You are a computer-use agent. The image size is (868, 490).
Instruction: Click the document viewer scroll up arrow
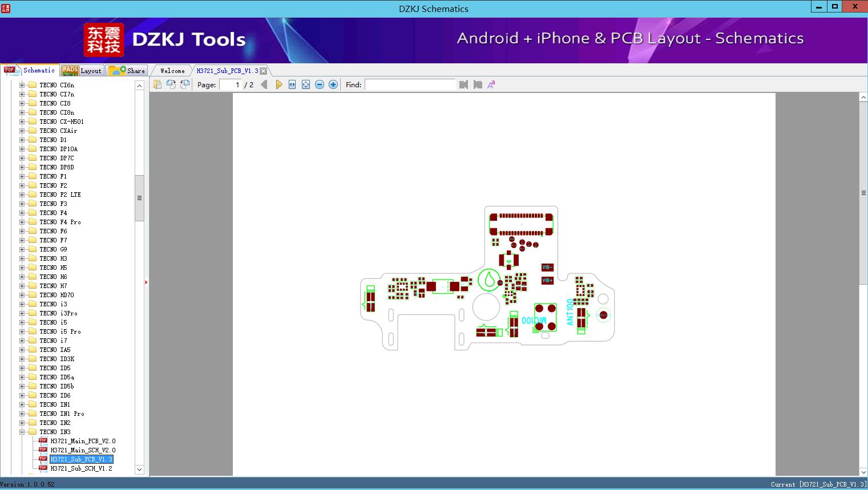tap(863, 98)
